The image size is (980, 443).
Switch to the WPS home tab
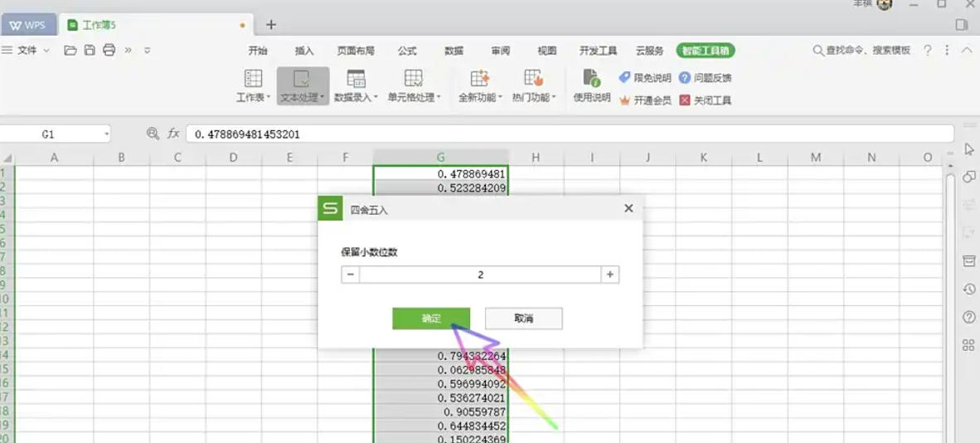point(27,25)
